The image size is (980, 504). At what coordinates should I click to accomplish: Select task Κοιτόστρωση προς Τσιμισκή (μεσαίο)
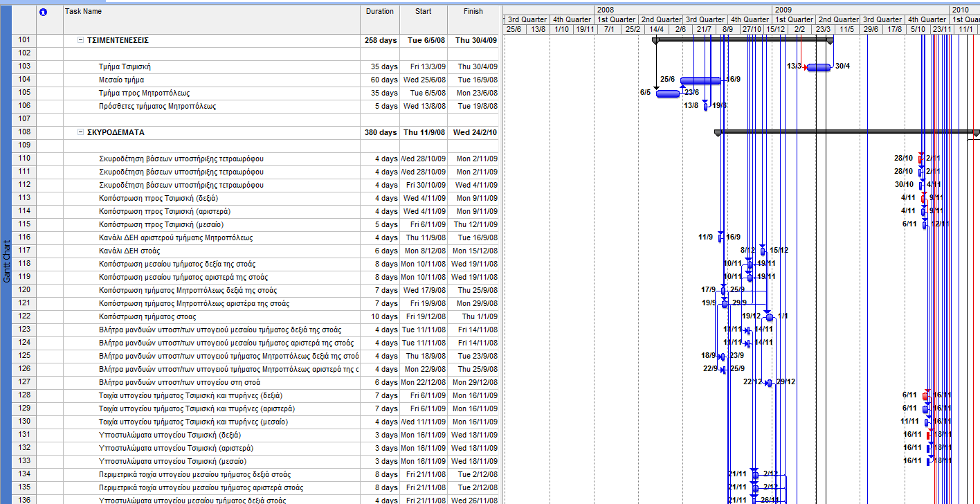161,224
